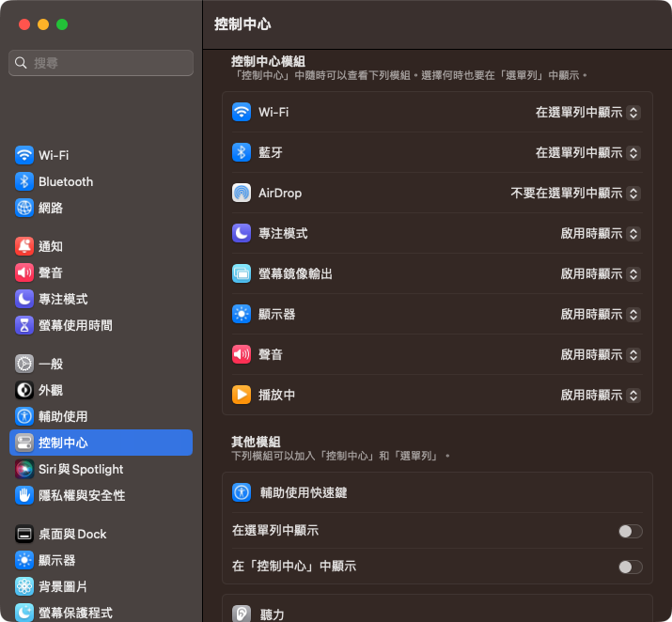Open 桌面與Dock label in sidebar

72,534
